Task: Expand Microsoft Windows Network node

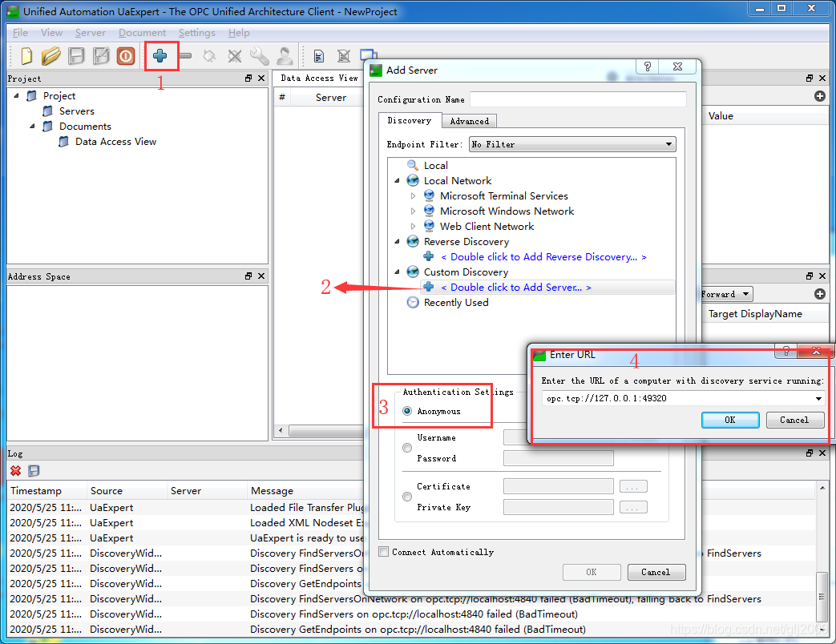Action: (413, 211)
